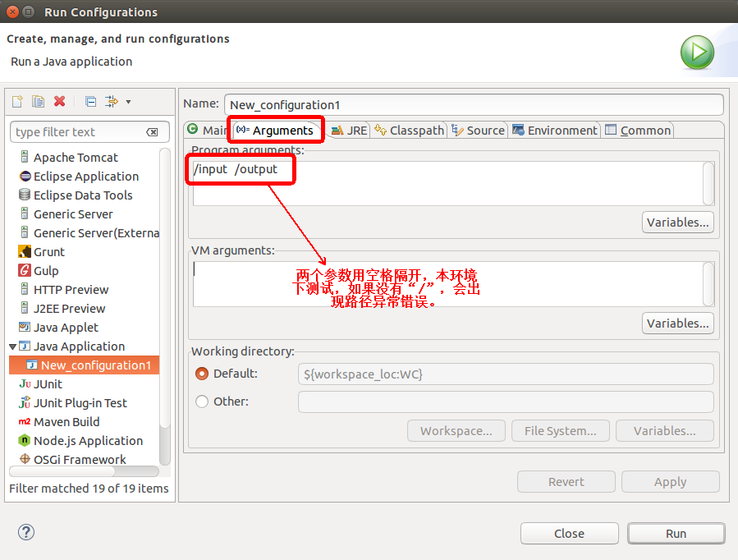738x560 pixels.
Task: Collapse the Java Application tree node
Action: pyautogui.click(x=12, y=347)
